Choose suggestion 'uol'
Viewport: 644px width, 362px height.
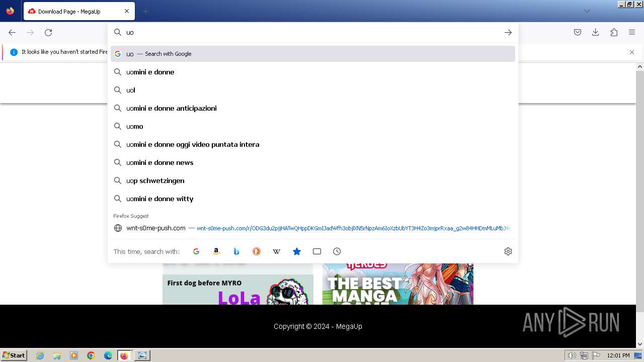(x=313, y=90)
